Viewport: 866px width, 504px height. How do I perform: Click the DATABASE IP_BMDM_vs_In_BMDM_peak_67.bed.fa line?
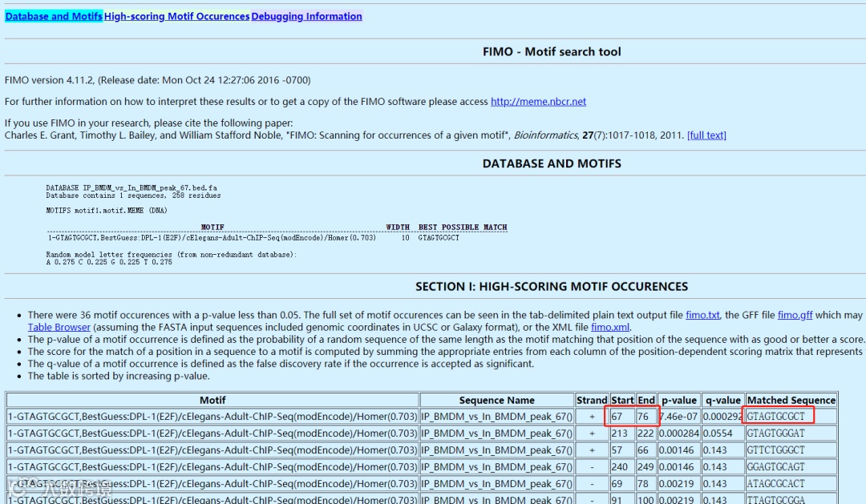pyautogui.click(x=132, y=187)
